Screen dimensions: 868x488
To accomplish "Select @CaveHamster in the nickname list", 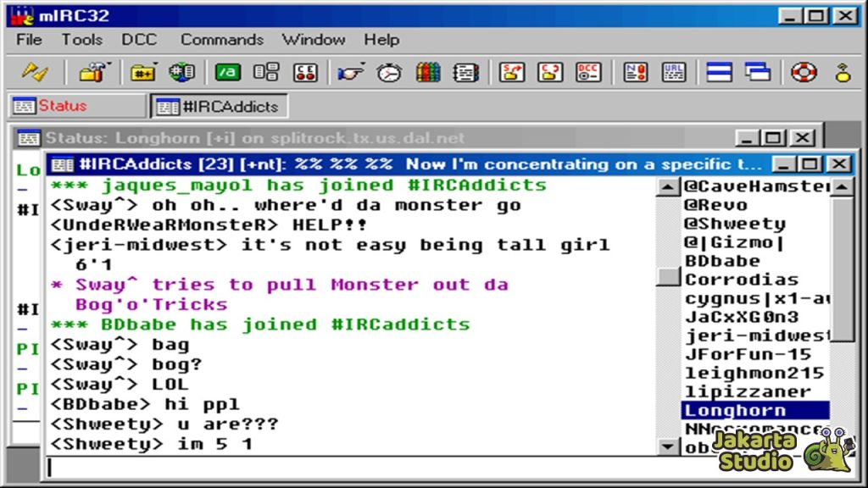I will point(755,186).
